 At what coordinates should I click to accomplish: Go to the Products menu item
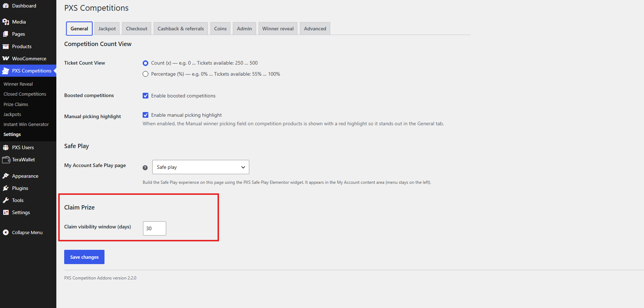click(28, 46)
